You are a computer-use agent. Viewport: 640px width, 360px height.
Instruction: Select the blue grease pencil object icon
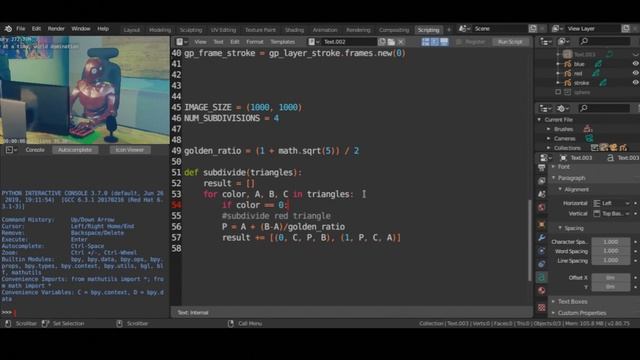pos(568,64)
